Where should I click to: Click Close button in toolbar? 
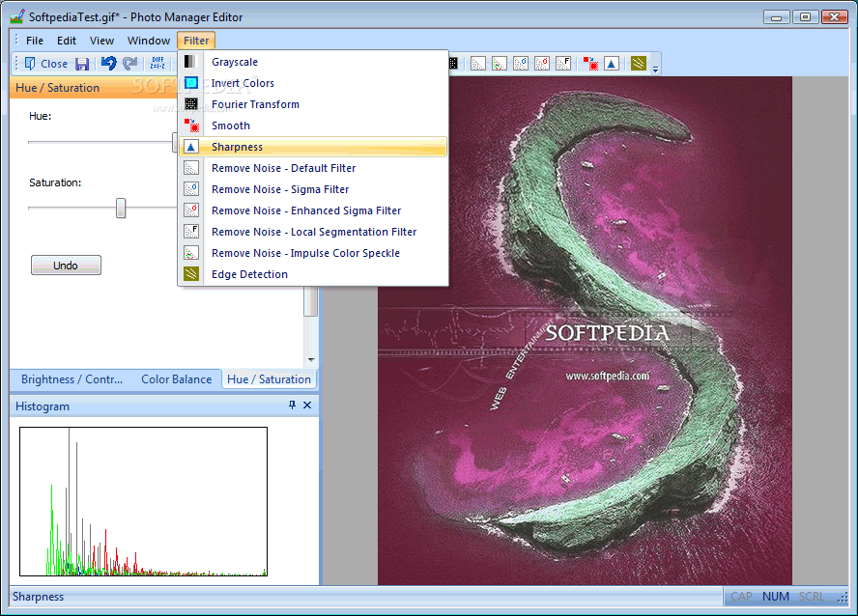pyautogui.click(x=46, y=64)
